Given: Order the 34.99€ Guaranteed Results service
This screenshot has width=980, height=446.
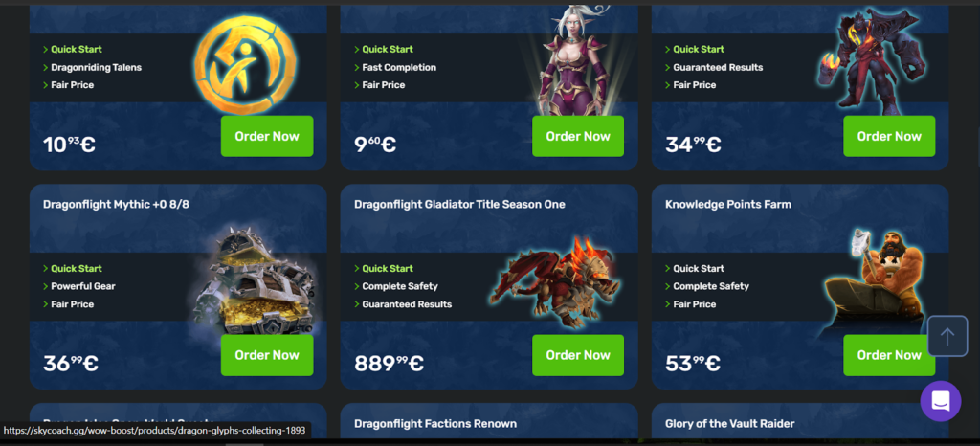Looking at the screenshot, I should click(889, 136).
